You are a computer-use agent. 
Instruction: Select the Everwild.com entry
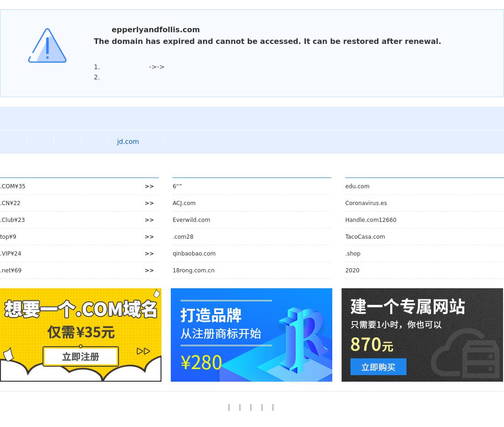click(x=191, y=220)
